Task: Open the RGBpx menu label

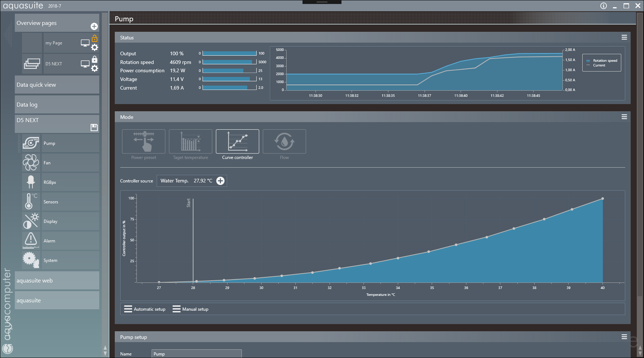Action: coord(50,182)
